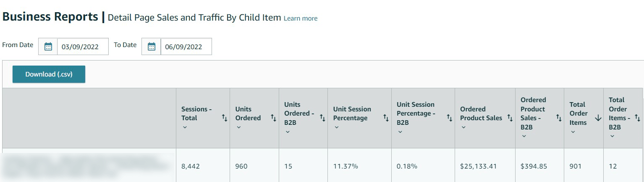Click the From Date field 03/09/2022
The height and width of the screenshot is (182, 644).
tap(82, 47)
